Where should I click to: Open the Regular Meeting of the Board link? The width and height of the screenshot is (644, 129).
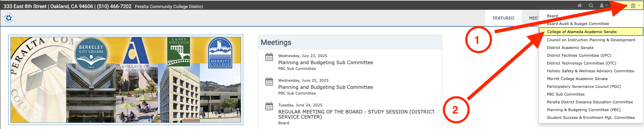point(356,114)
